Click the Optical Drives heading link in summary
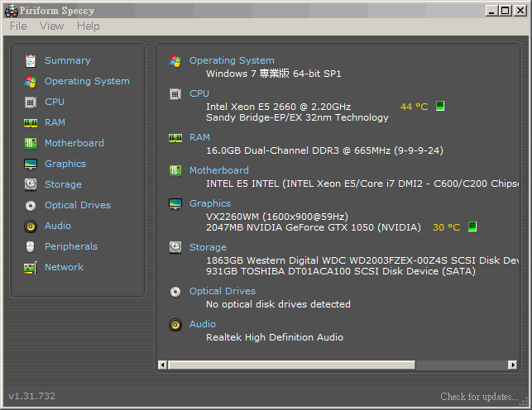 pos(223,292)
